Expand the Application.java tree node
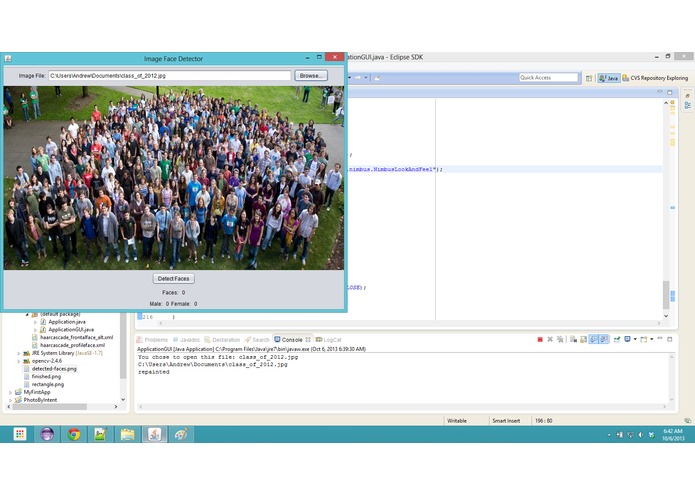The image size is (695, 494). 35,322
